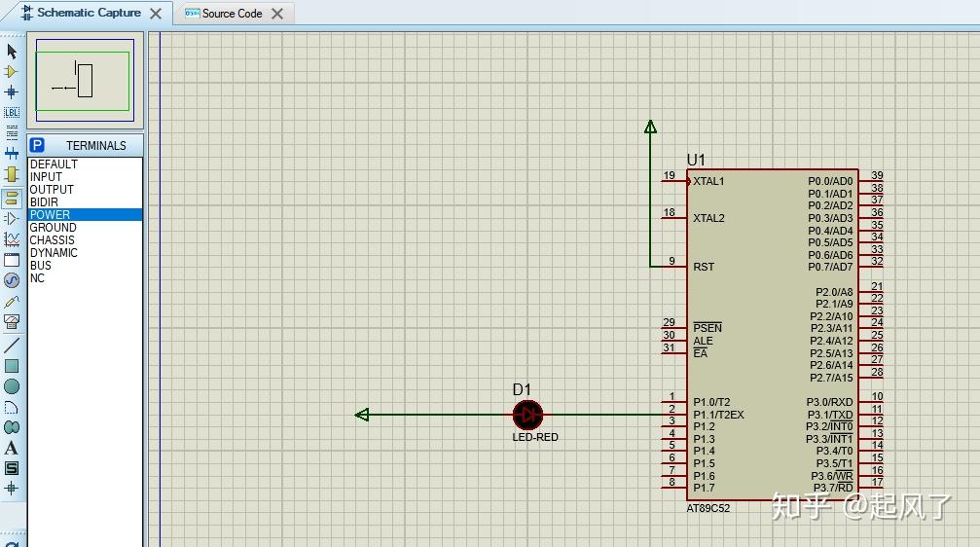
Task: Pick GROUND from the terminals list
Action: [85, 228]
